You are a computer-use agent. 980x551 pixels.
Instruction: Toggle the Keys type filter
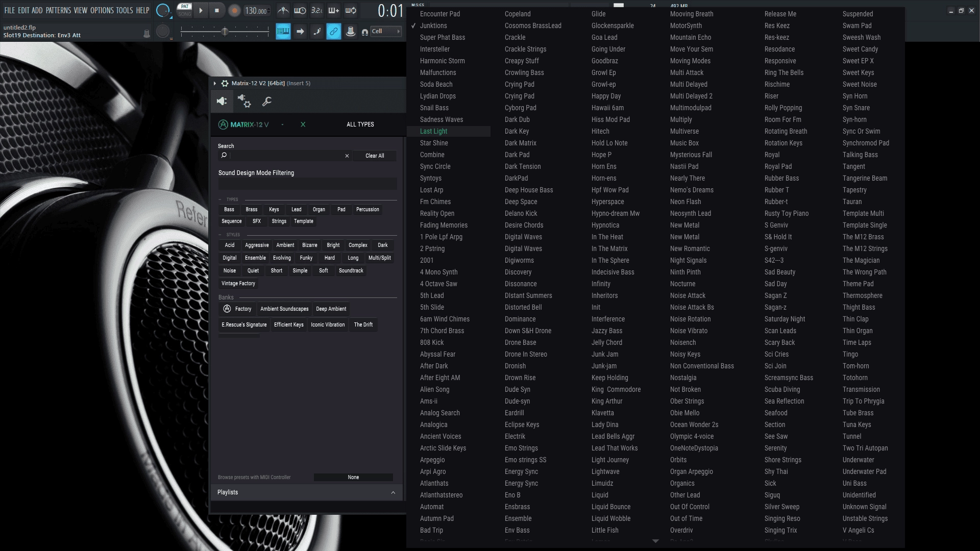(x=274, y=209)
